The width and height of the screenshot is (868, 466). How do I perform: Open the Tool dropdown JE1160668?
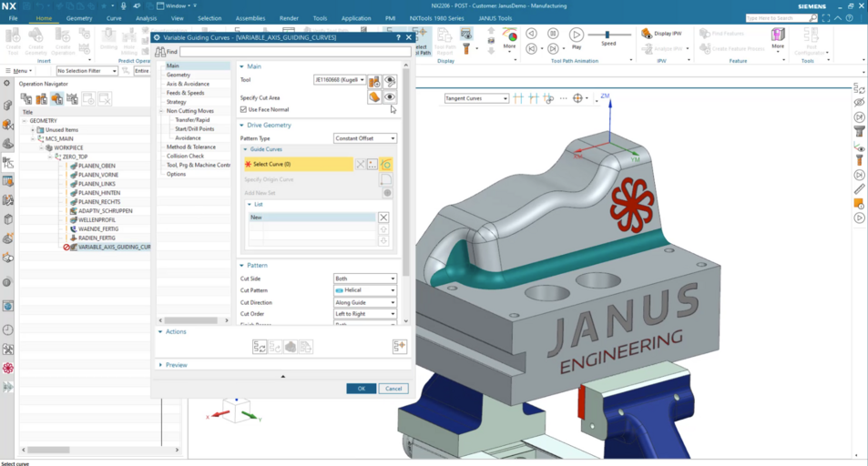click(x=340, y=80)
